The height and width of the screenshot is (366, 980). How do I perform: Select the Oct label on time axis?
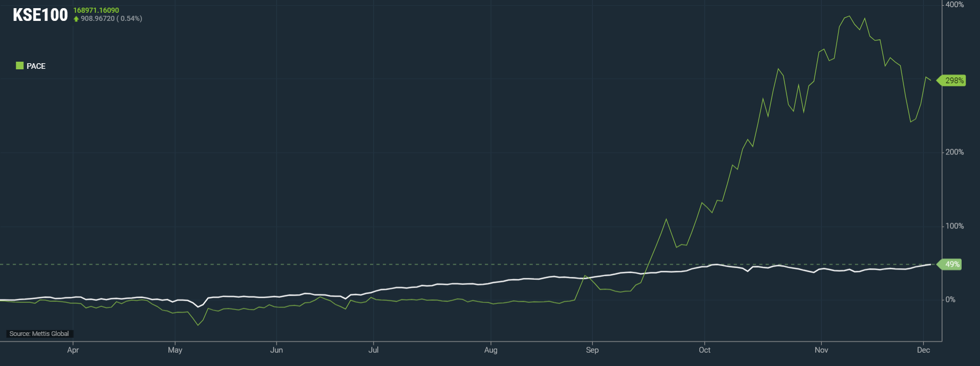[x=704, y=350]
